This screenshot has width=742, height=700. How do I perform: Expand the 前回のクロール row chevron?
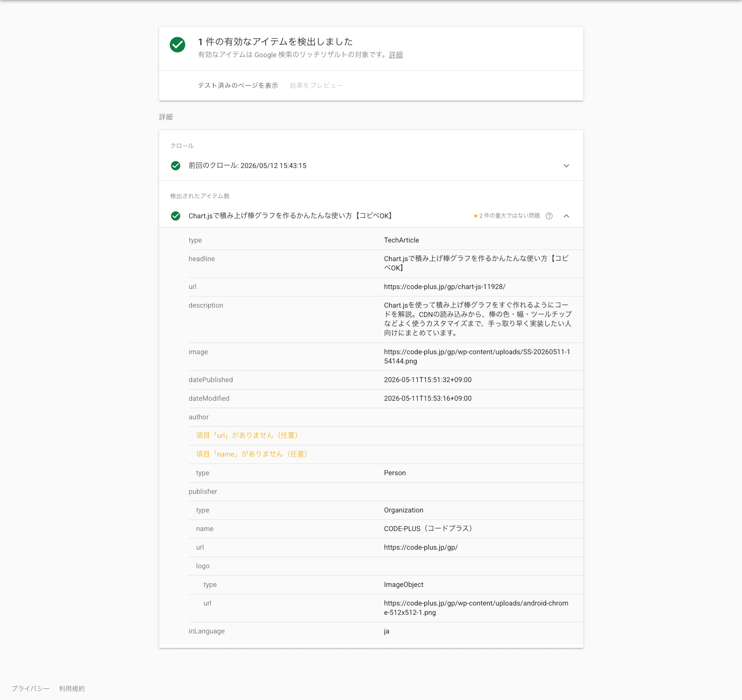coord(566,166)
